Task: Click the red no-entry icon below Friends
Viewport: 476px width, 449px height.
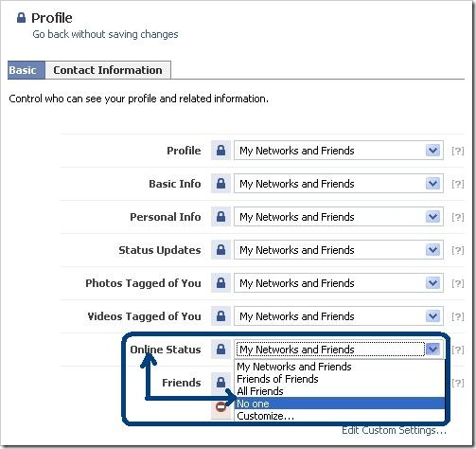Action: coord(220,407)
